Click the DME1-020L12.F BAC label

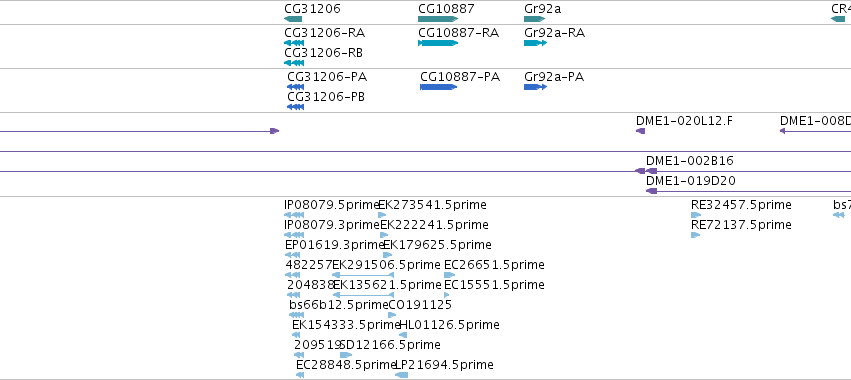pos(684,121)
